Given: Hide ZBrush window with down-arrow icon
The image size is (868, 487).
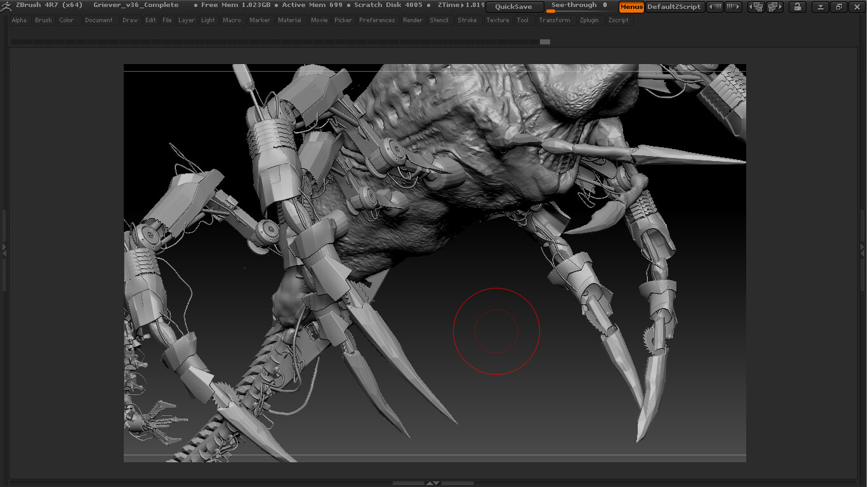Looking at the screenshot, I should click(x=820, y=7).
